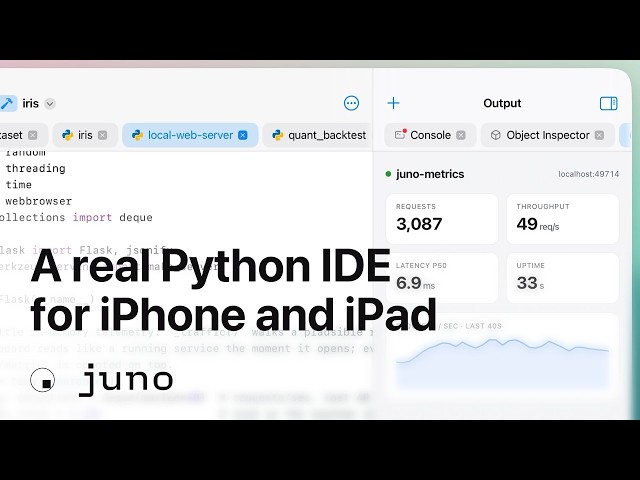Image resolution: width=640 pixels, height=480 pixels.
Task: Click the juno logo circle icon
Action: coord(42,380)
